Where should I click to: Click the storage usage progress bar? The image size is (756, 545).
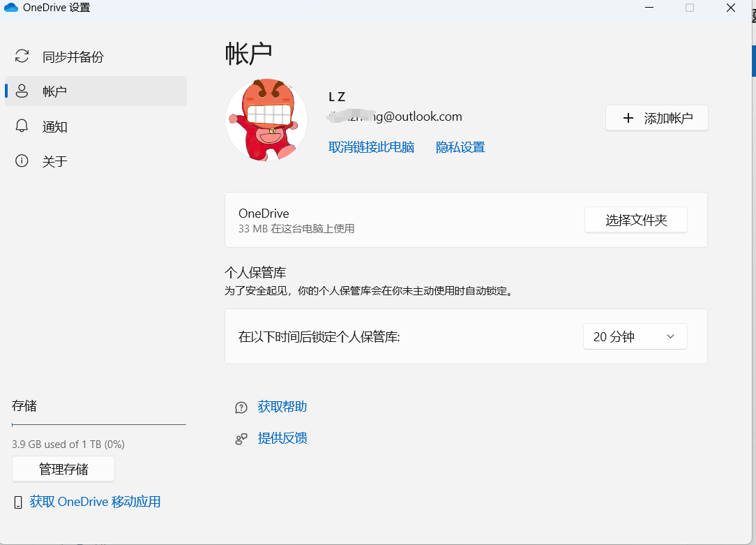tap(99, 425)
